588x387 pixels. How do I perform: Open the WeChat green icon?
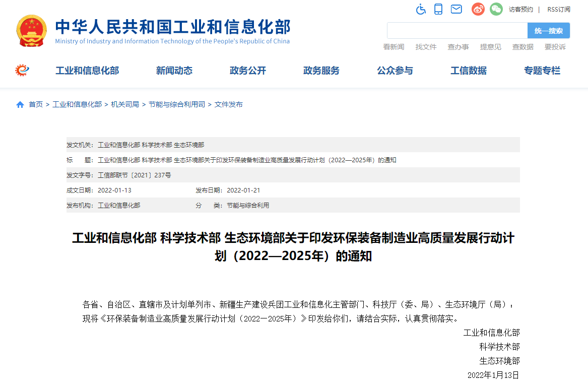496,9
